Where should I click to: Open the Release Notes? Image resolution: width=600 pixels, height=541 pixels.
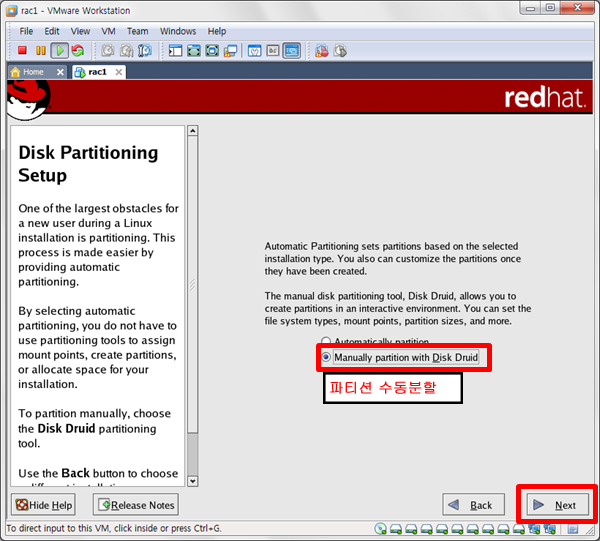click(136, 505)
